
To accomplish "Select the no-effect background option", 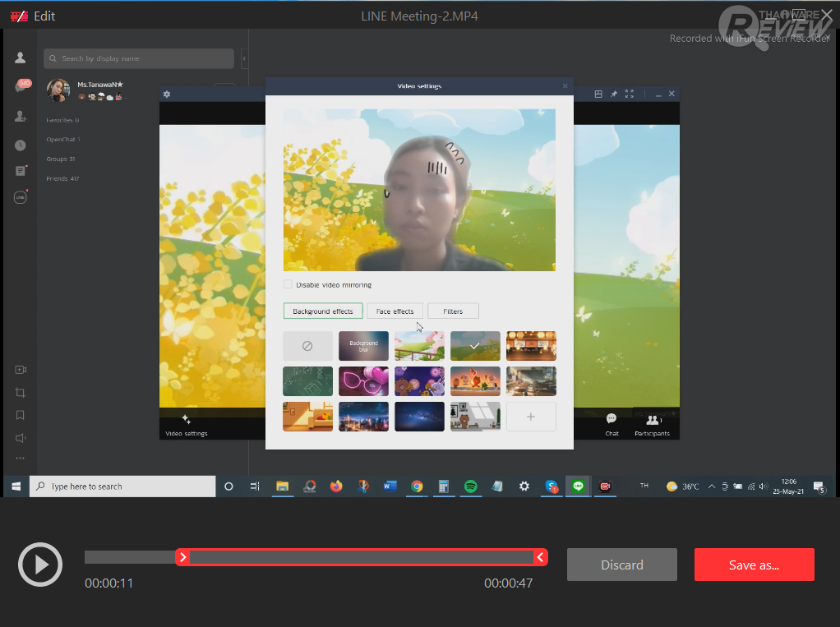I will [x=307, y=346].
